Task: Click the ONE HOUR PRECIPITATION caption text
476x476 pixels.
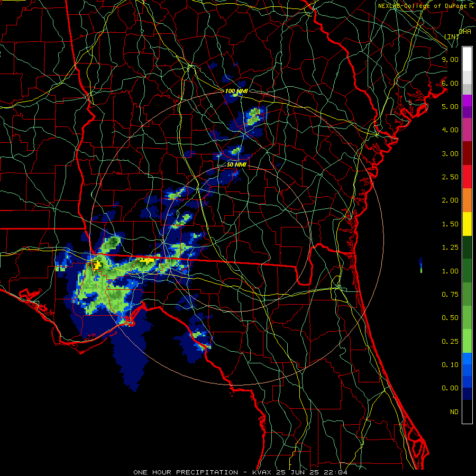Action: pyautogui.click(x=186, y=472)
